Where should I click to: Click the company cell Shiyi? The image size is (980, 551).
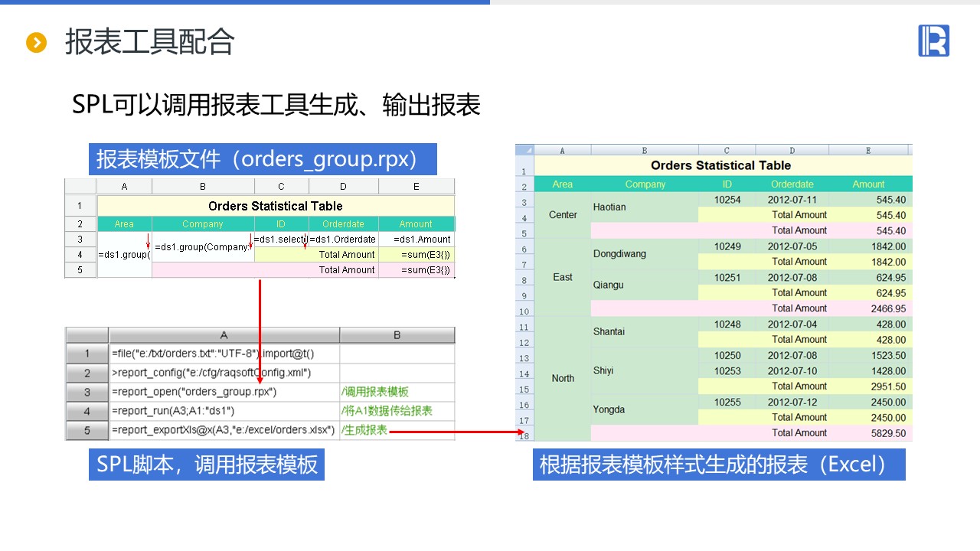[645, 370]
